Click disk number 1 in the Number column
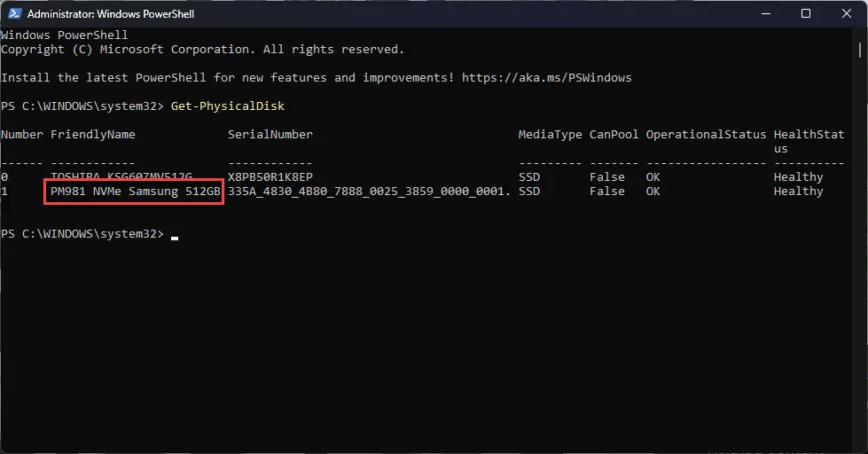 click(4, 192)
